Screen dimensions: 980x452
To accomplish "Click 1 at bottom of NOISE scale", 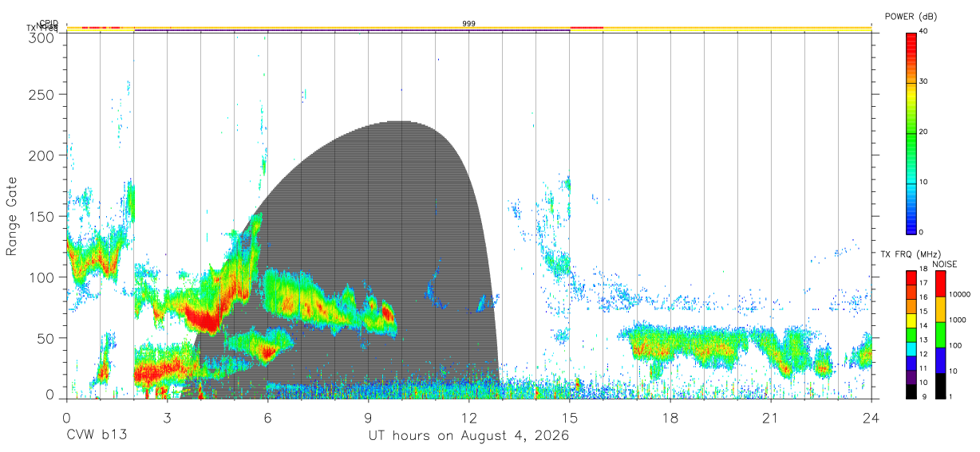I will 950,396.
